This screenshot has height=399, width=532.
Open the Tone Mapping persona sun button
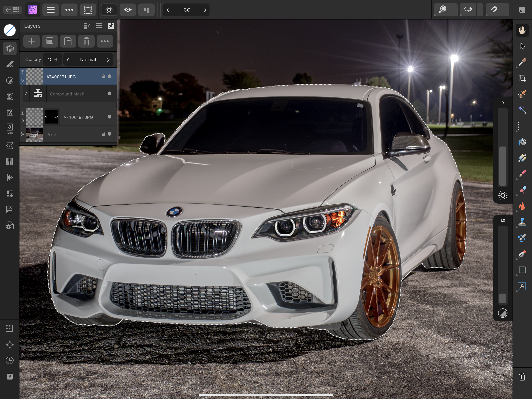pyautogui.click(x=109, y=10)
